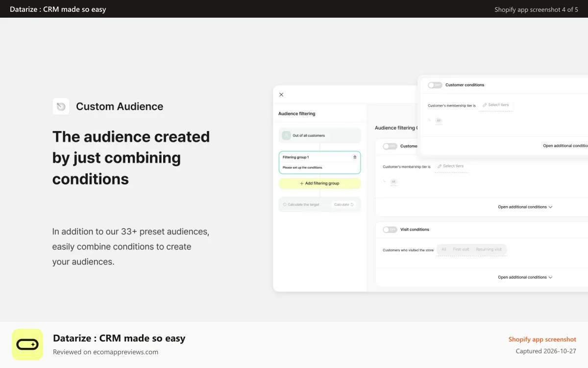Click Shopify app screenshot 4 of 5 text
Image resolution: width=588 pixels, height=368 pixels.
pyautogui.click(x=536, y=9)
